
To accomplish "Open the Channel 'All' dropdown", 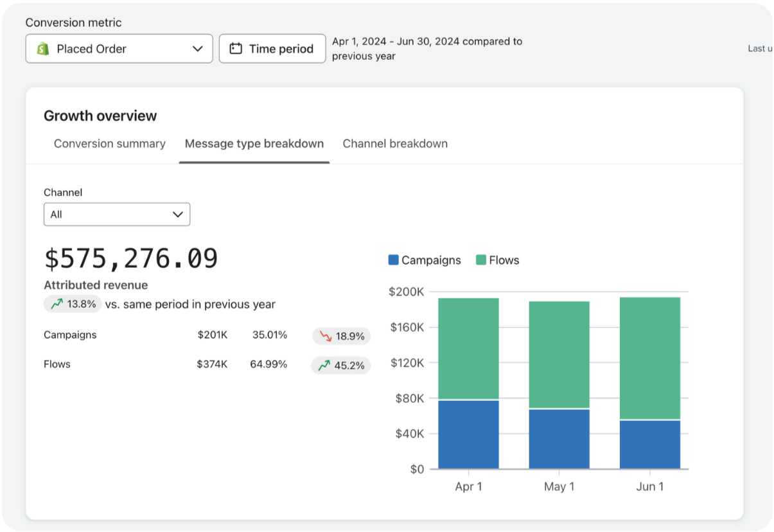I will [x=117, y=215].
